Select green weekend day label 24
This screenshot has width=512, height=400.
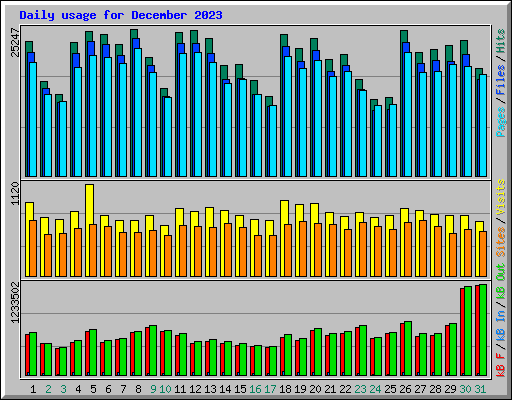tap(375, 389)
